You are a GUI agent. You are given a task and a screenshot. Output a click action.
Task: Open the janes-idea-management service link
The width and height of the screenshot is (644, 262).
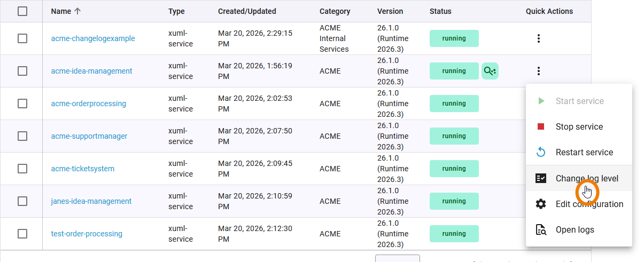[91, 201]
